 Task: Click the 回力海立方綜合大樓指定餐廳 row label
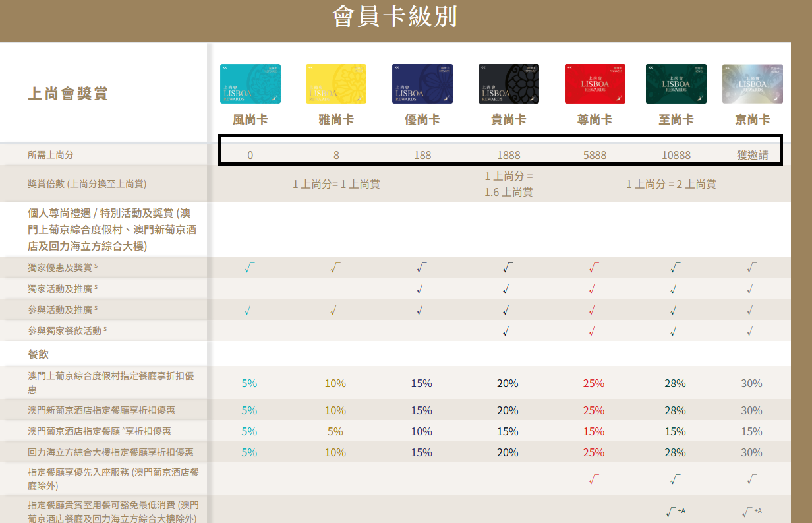[111, 452]
